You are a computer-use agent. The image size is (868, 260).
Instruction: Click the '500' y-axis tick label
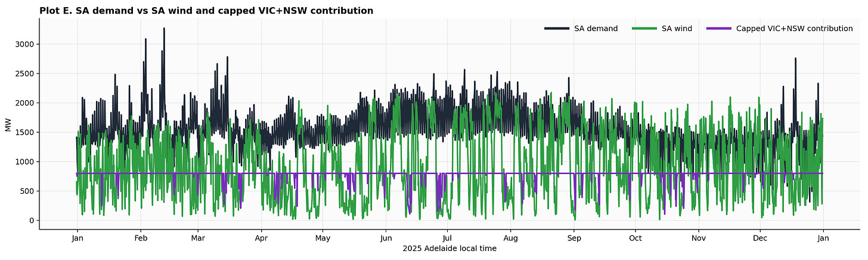(27, 191)
